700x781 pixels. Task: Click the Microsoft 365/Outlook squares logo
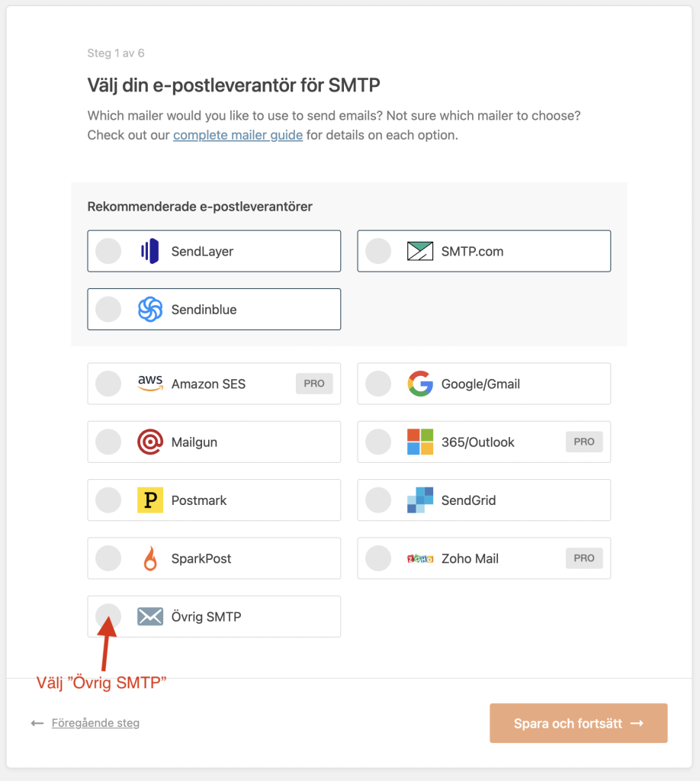419,442
